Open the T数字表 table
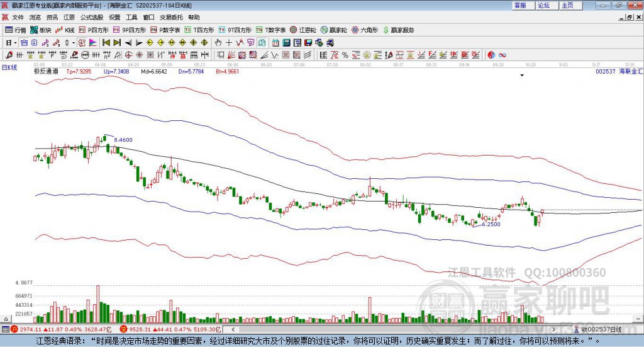Image resolution: width=644 pixels, height=347 pixels. point(270,30)
